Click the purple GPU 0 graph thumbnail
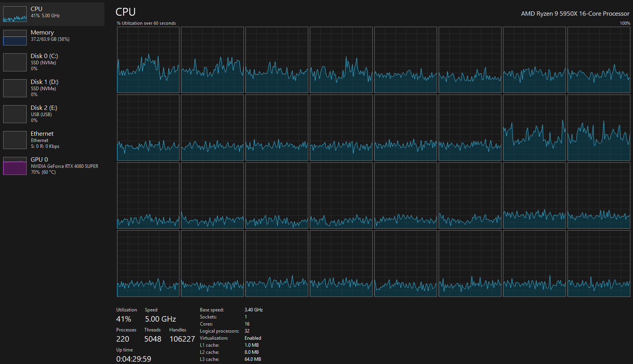The width and height of the screenshot is (633, 364). pyautogui.click(x=15, y=166)
